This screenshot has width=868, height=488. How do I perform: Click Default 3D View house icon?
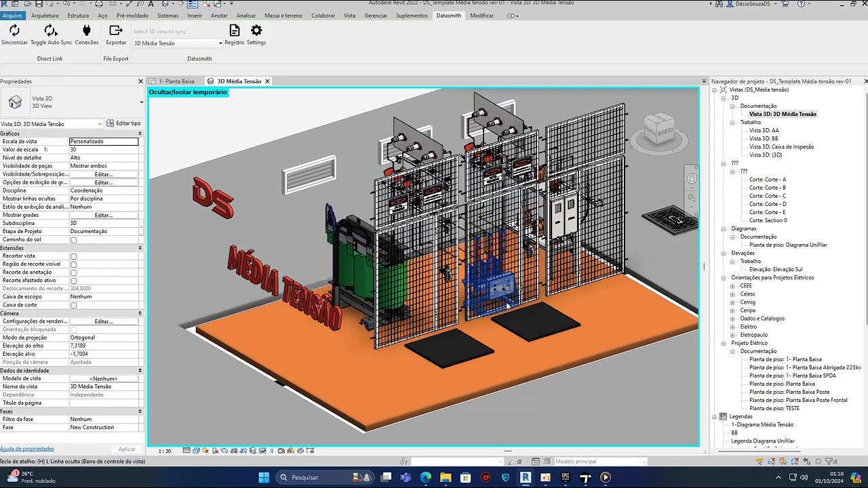click(165, 4)
